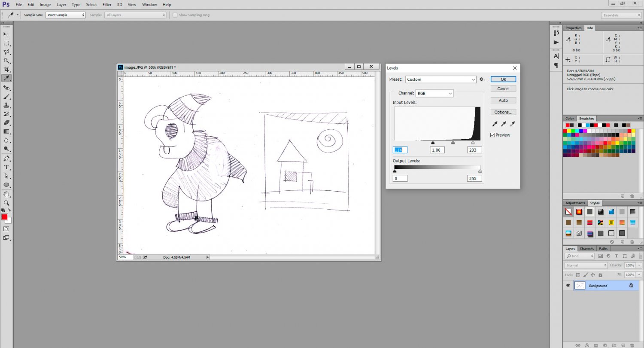Viewport: 644px width, 348px height.
Task: Uncheck the Preview checkbox in Levels
Action: tap(493, 135)
